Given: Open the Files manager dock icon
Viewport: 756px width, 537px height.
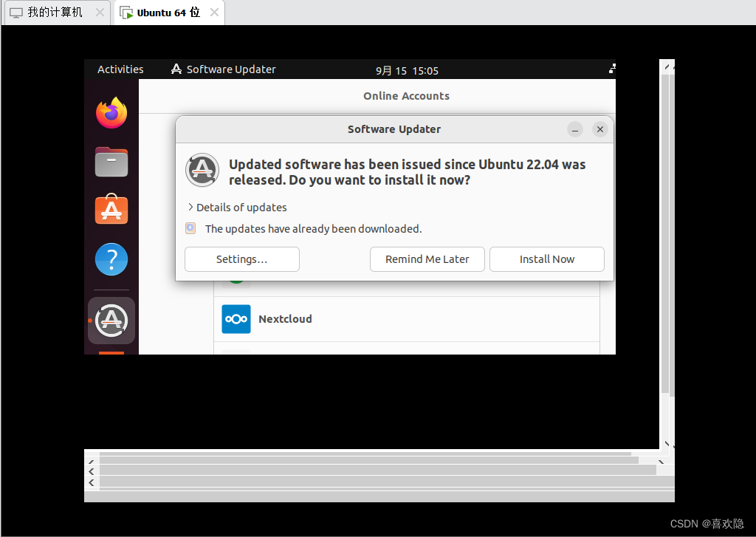Looking at the screenshot, I should pyautogui.click(x=111, y=162).
